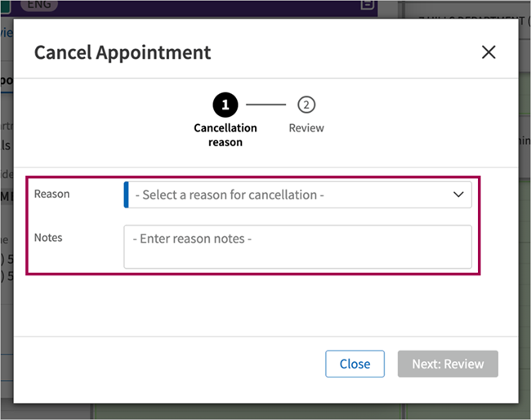
Task: Select the Review step label
Action: 306,128
